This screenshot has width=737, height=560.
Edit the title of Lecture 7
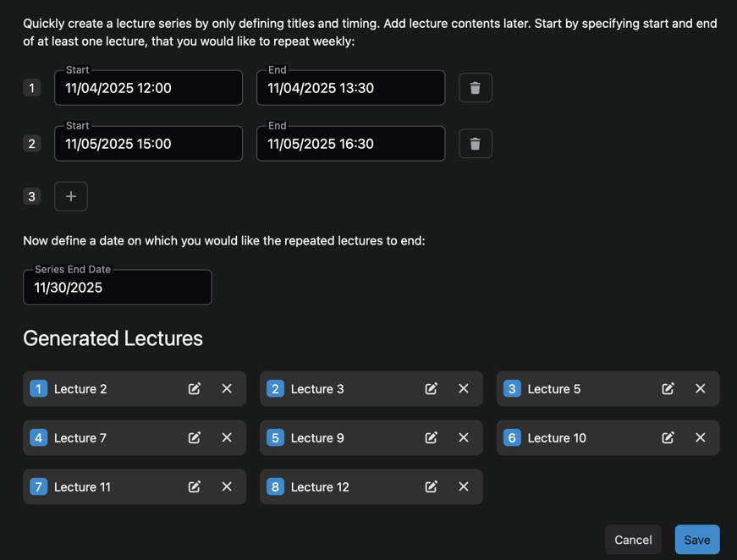coord(194,437)
